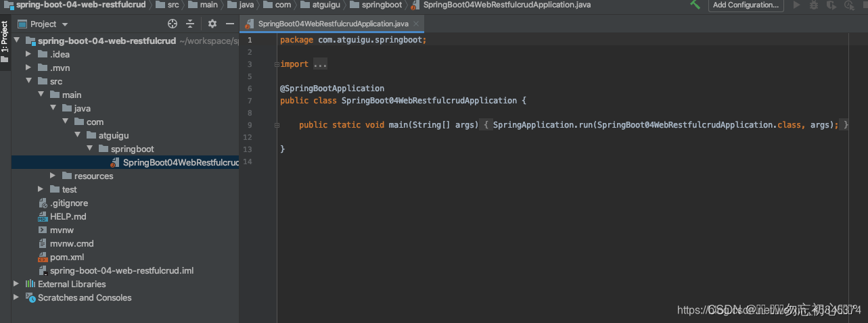Expand the Scratches and Consoles node arrow
The width and height of the screenshot is (868, 323).
(x=17, y=297)
